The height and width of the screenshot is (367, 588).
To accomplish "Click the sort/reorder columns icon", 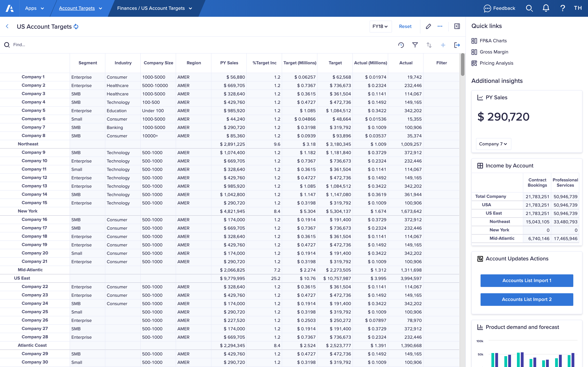I will 429,44.
